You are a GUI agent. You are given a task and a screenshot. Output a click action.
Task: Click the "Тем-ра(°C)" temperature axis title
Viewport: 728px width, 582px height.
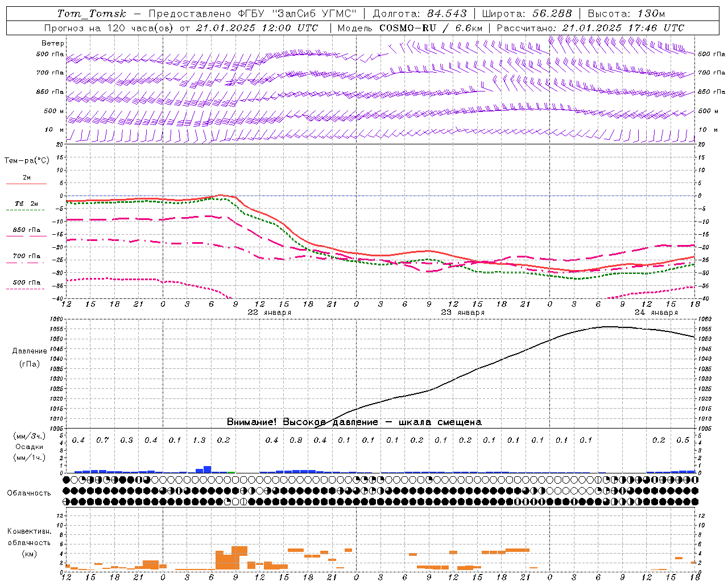pos(27,161)
